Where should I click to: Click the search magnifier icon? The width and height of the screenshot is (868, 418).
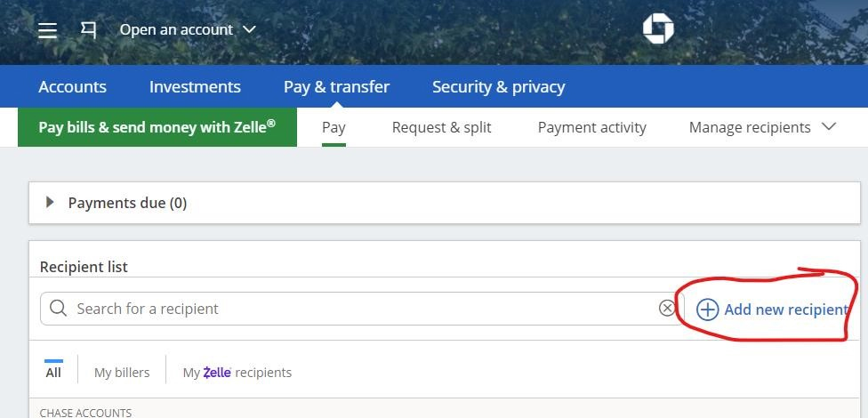(59, 309)
